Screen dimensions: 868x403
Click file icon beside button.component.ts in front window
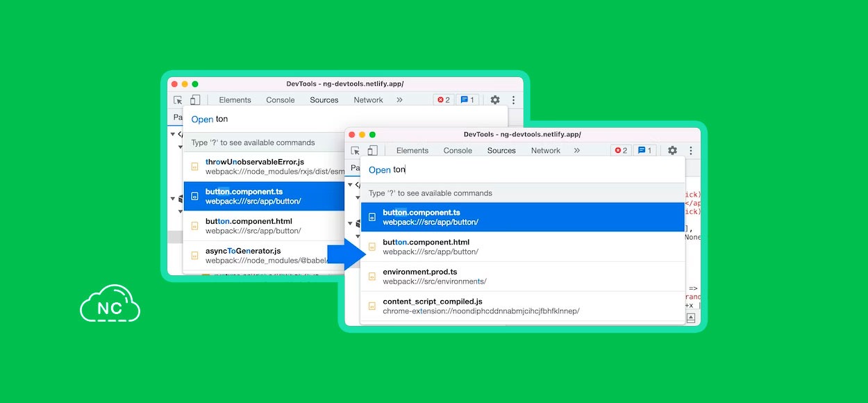pyautogui.click(x=372, y=217)
